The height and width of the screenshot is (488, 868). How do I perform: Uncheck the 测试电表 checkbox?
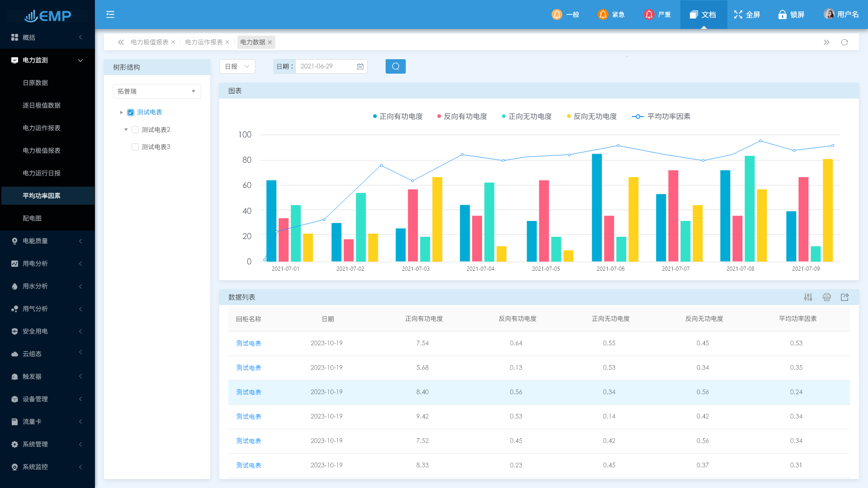(131, 113)
